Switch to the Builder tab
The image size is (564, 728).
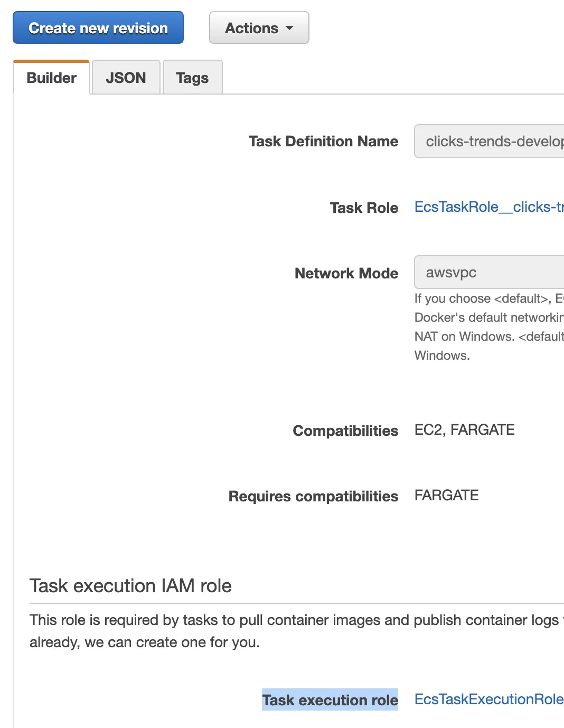coord(51,78)
